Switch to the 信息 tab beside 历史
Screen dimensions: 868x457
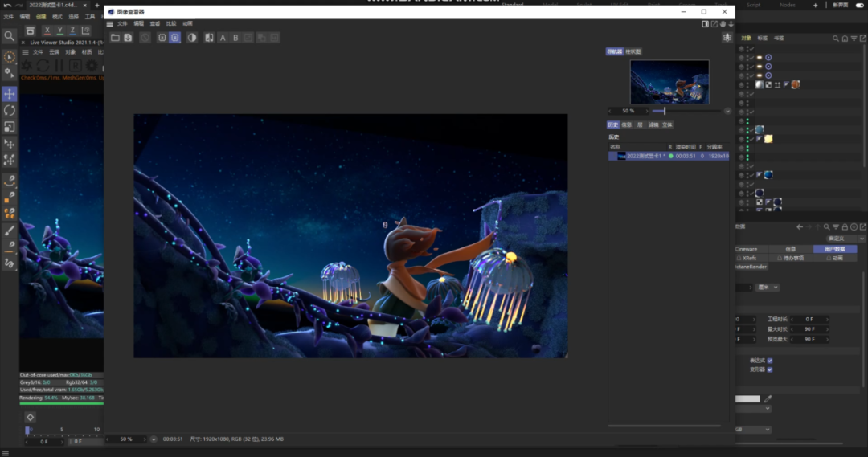[x=627, y=125]
